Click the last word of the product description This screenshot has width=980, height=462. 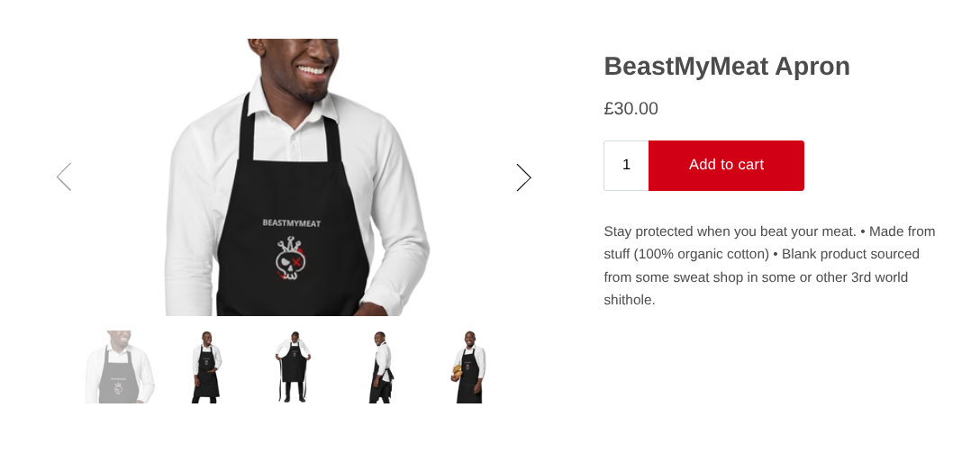pyautogui.click(x=630, y=300)
